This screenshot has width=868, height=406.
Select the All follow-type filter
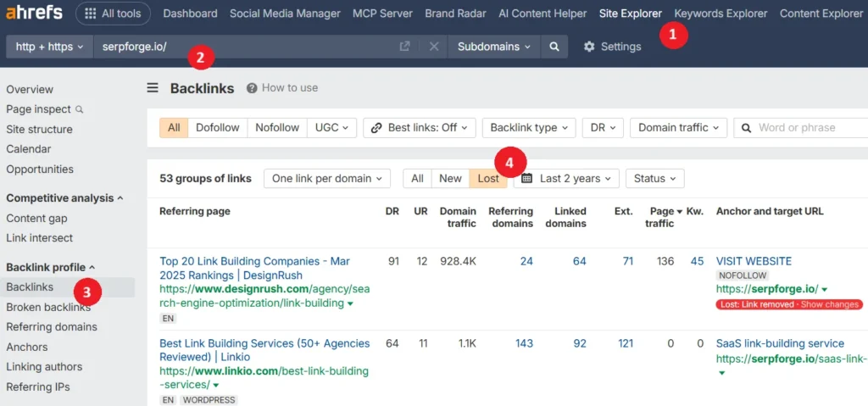pyautogui.click(x=174, y=128)
